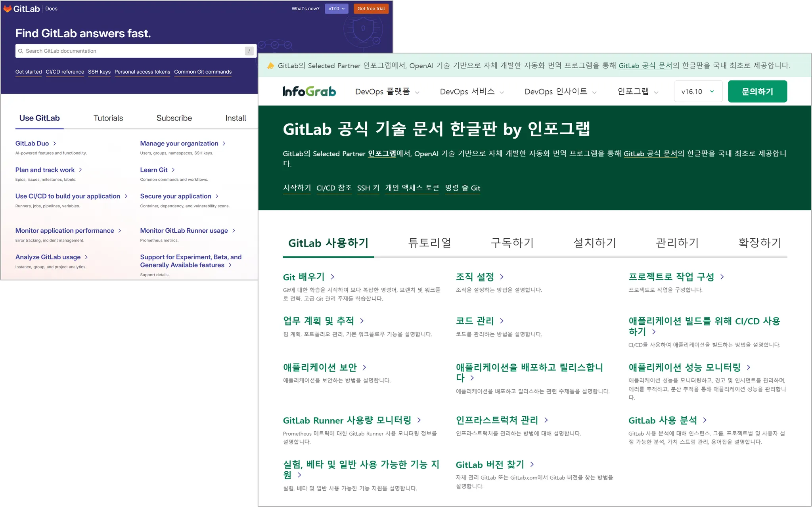
Task: Expand the DevOps 서비스 menu
Action: (471, 92)
